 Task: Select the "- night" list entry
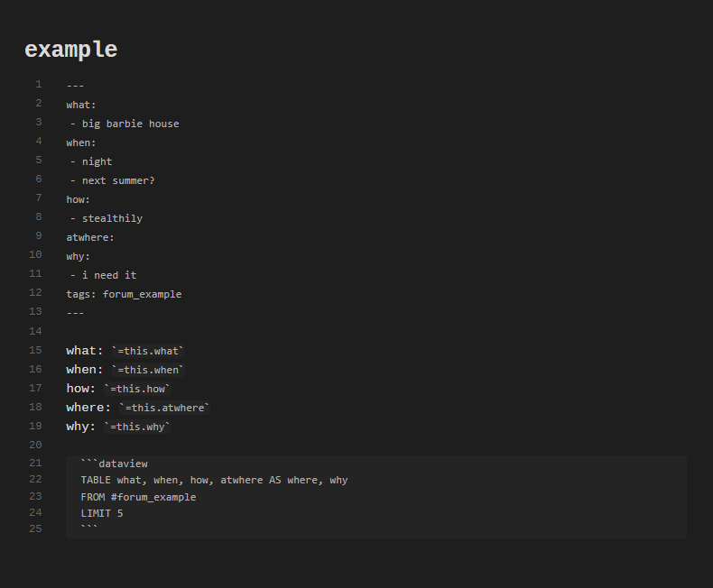coord(91,161)
